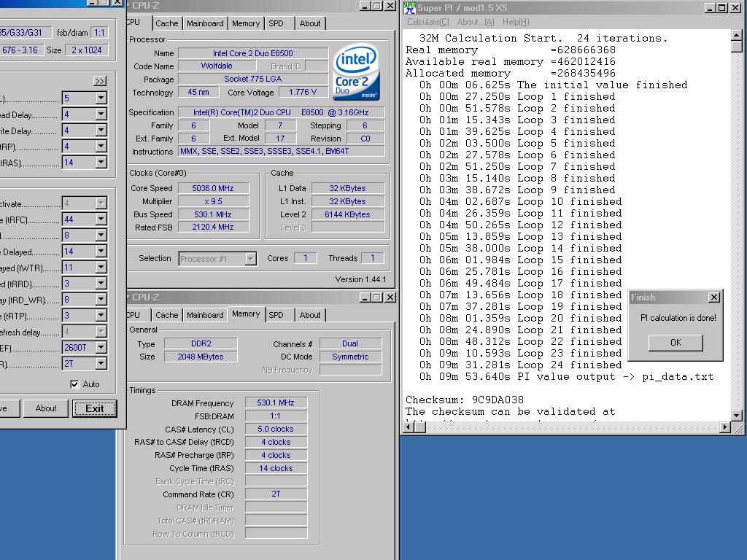This screenshot has width=747, height=560.
Task: Open the tRTP dropdown showing 3
Action: pos(101,316)
